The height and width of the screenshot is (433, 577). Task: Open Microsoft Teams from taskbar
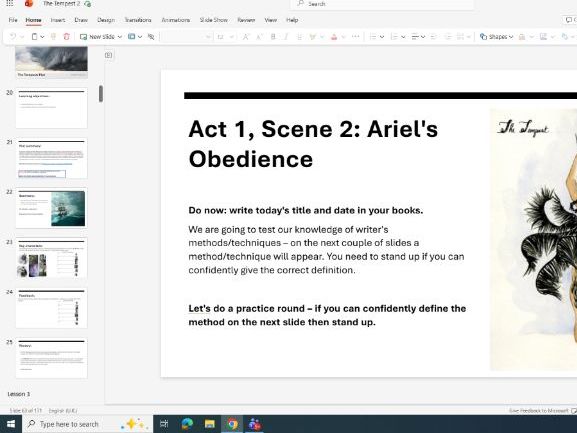coord(255,424)
